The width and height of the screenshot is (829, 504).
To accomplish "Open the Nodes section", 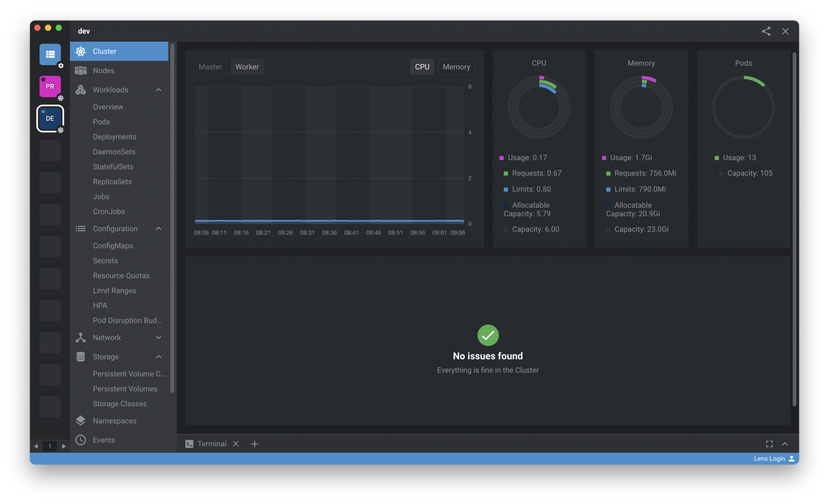I will (103, 70).
